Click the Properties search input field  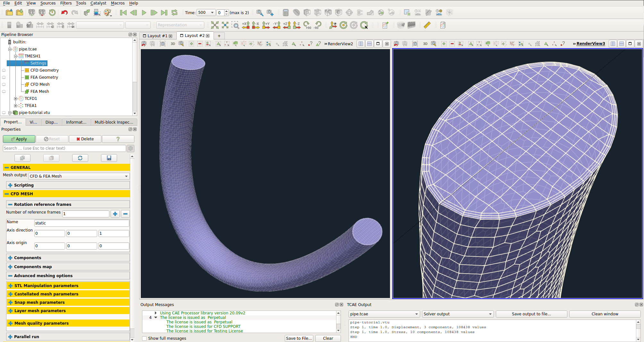pyautogui.click(x=64, y=148)
